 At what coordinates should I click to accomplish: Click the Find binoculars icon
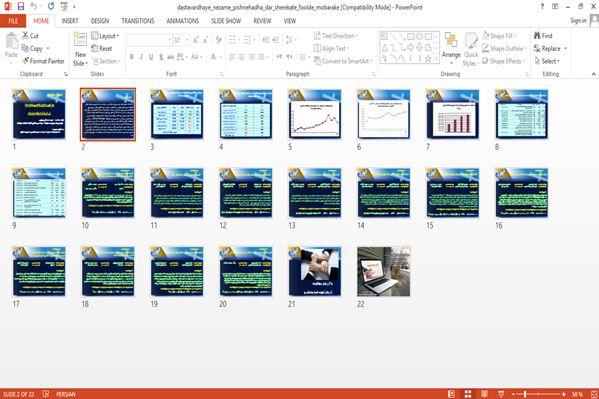[x=537, y=36]
